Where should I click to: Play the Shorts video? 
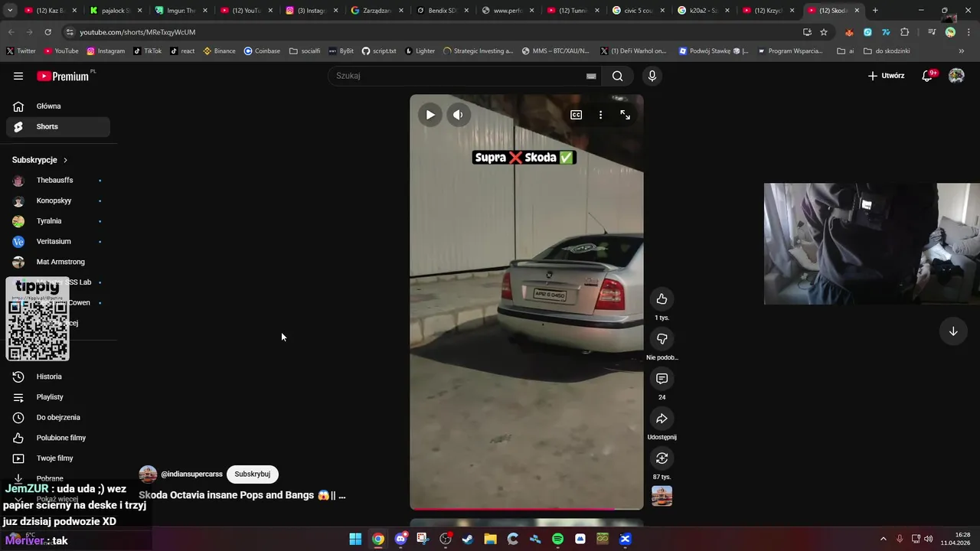430,115
